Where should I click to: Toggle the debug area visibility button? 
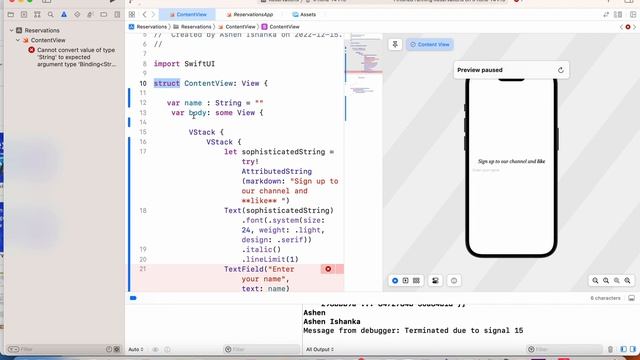pos(631,298)
